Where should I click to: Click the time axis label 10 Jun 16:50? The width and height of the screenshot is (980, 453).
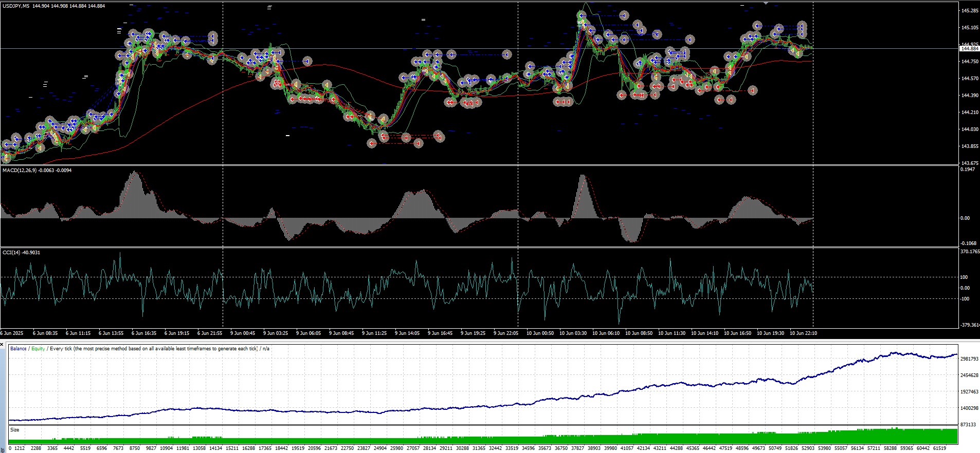point(737,333)
